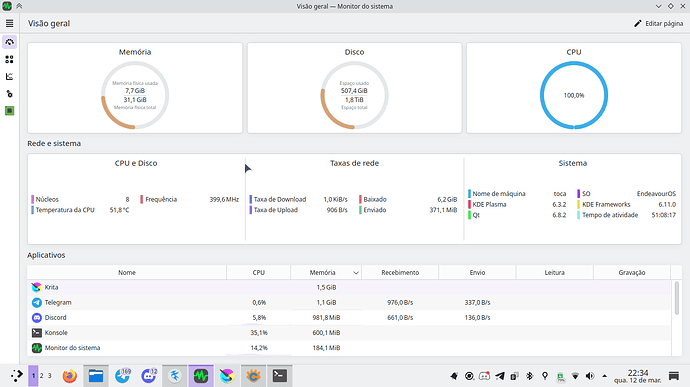
Task: Open Konsole terminal from taskbar
Action: pyautogui.click(x=279, y=376)
